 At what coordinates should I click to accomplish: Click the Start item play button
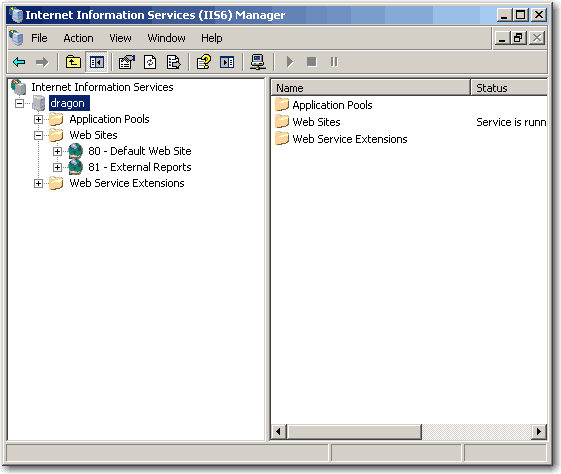point(290,62)
